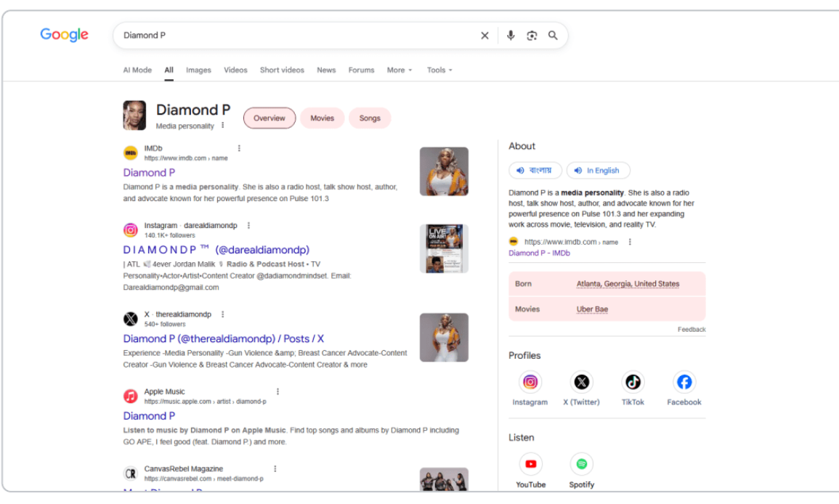Screen dimensions: 839x504
Task: Click the CanvasRebel result thumbnail
Action: pyautogui.click(x=444, y=479)
